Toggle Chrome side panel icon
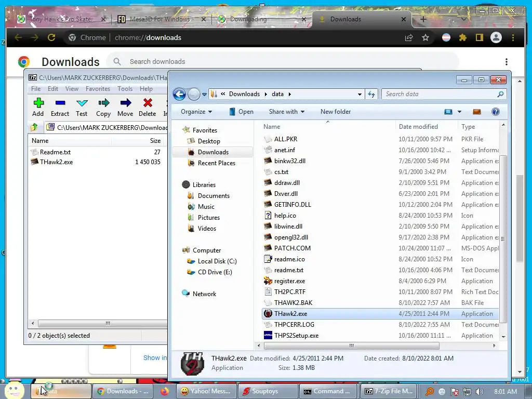Image resolution: width=532 pixels, height=399 pixels. (x=479, y=37)
